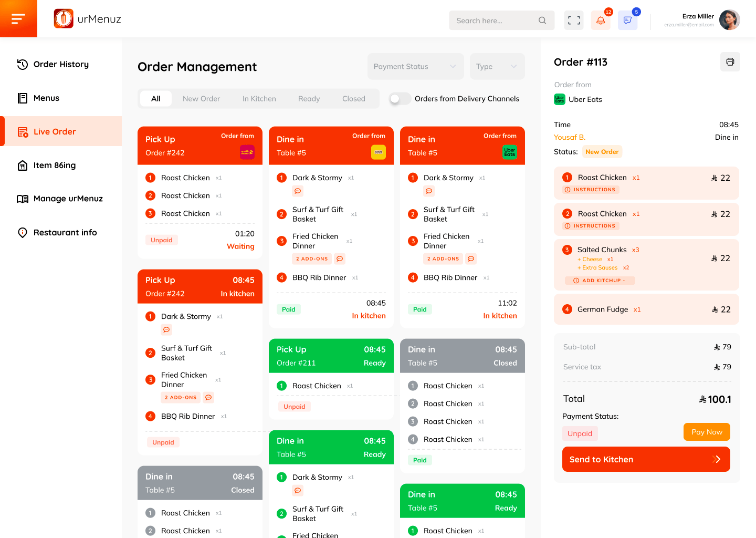Click the urMenuz logo icon
The height and width of the screenshot is (538, 756).
pos(64,19)
